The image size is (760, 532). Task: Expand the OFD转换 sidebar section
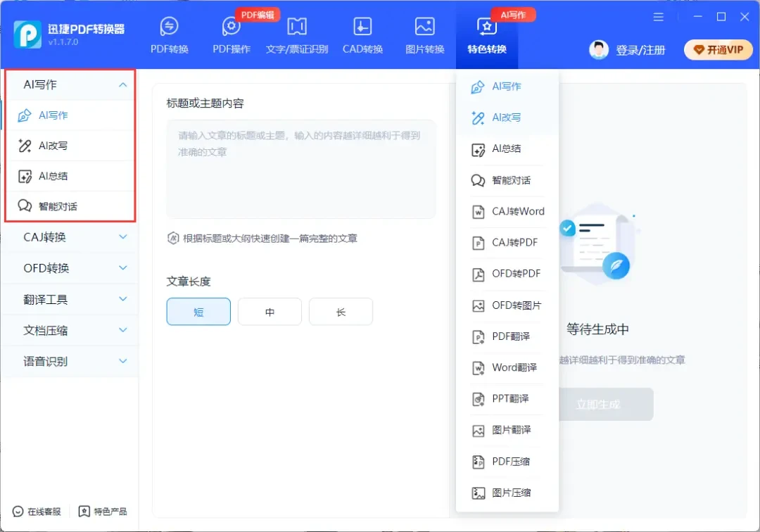123,268
